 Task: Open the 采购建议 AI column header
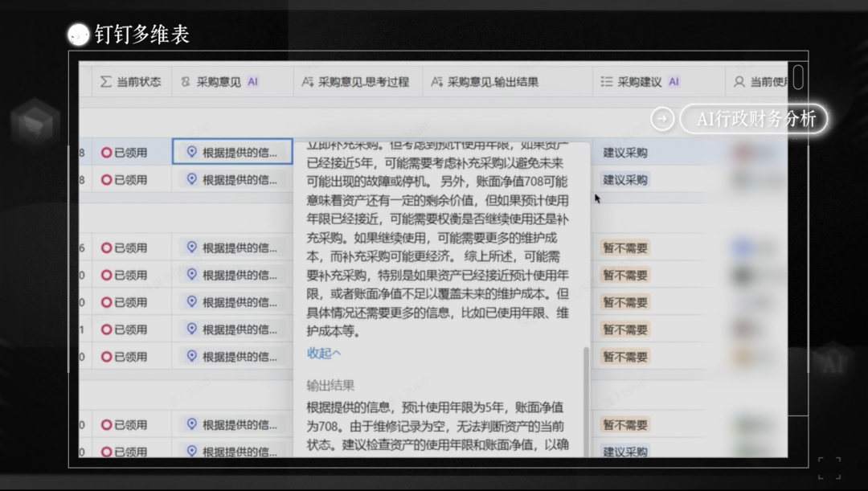(659, 82)
